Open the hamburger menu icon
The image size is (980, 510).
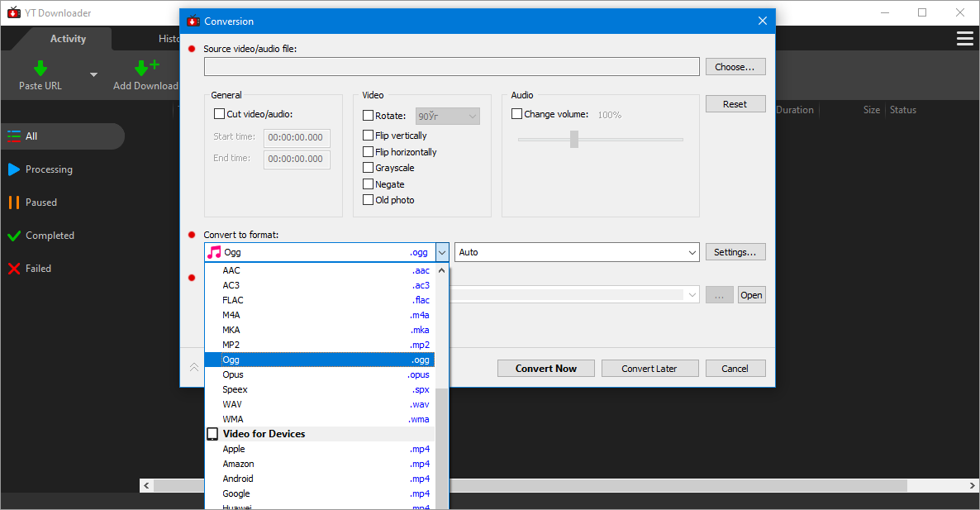(964, 39)
